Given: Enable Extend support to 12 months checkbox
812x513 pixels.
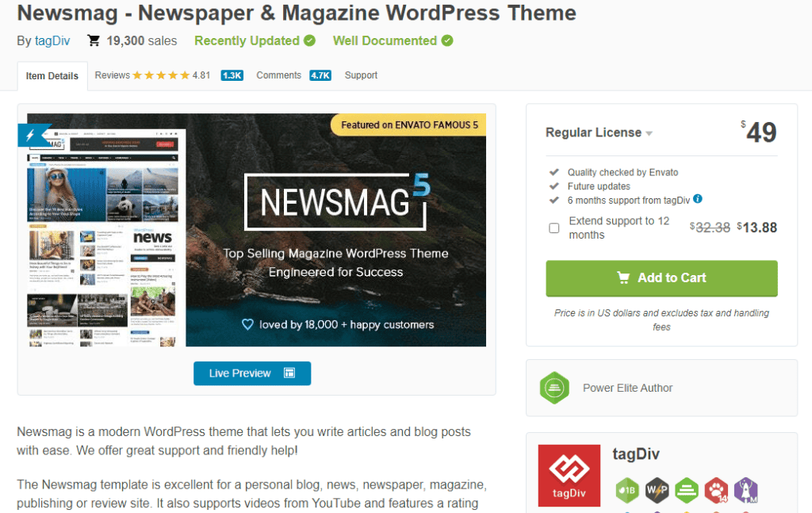Looking at the screenshot, I should 554,228.
